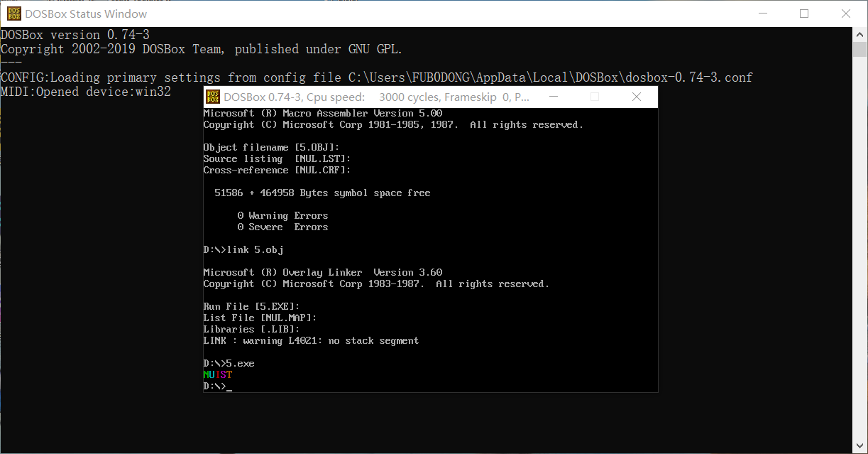The height and width of the screenshot is (454, 868).
Task: Minimize the DOSBox 0.74-3 emulator window
Action: (x=554, y=97)
